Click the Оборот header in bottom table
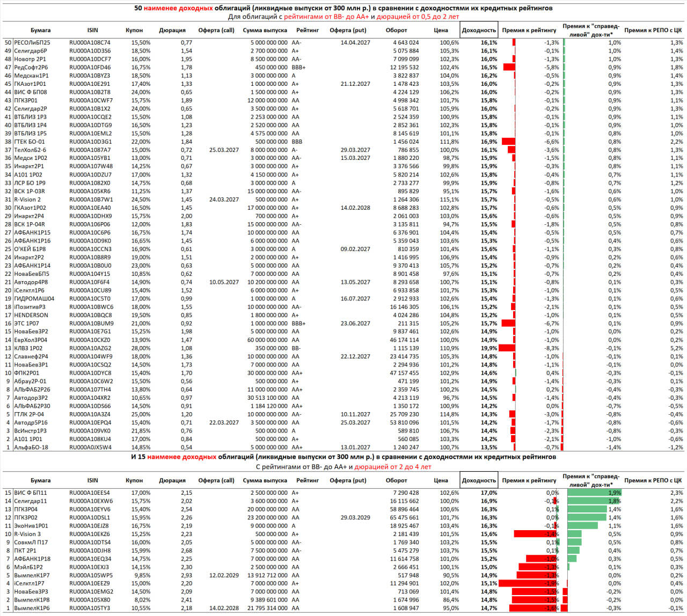 click(x=396, y=480)
